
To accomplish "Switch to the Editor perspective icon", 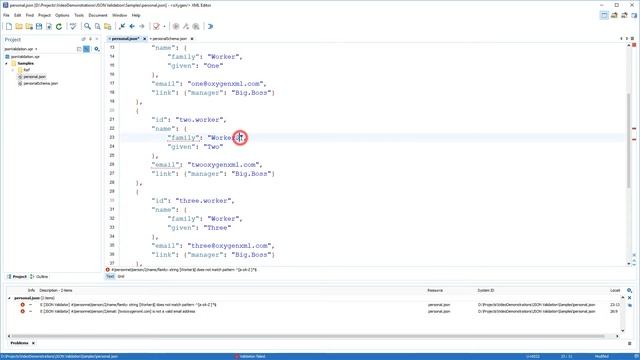I will [604, 16].
